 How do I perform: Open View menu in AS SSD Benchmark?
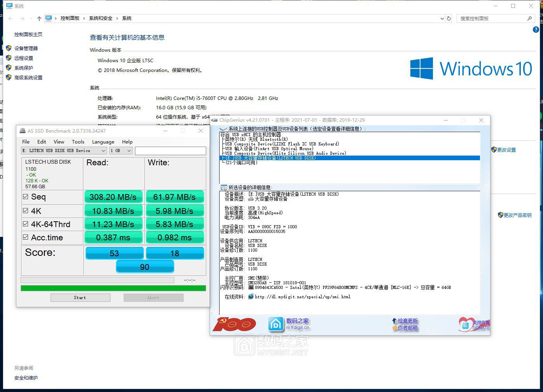(x=59, y=142)
